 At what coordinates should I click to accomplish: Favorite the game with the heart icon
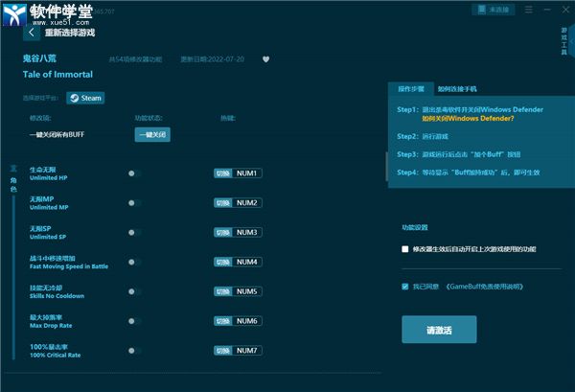point(266,58)
